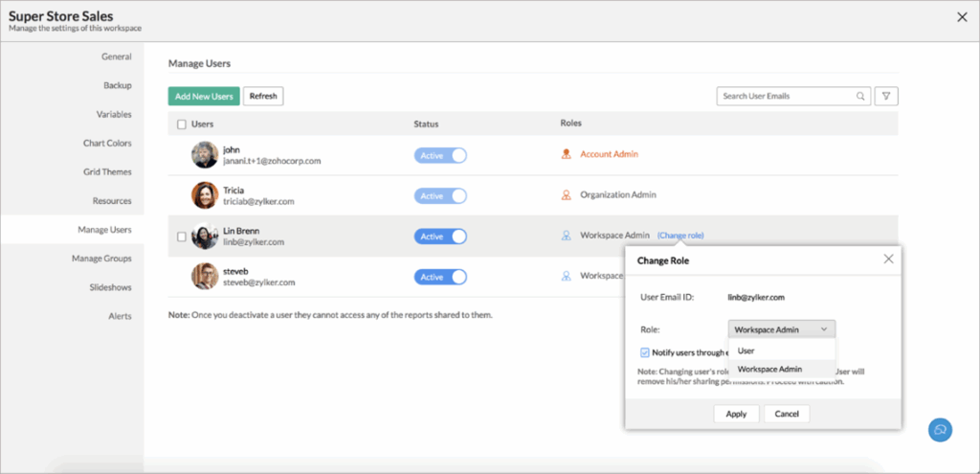The width and height of the screenshot is (980, 474).
Task: Click steveb's profile avatar
Action: click(x=205, y=277)
